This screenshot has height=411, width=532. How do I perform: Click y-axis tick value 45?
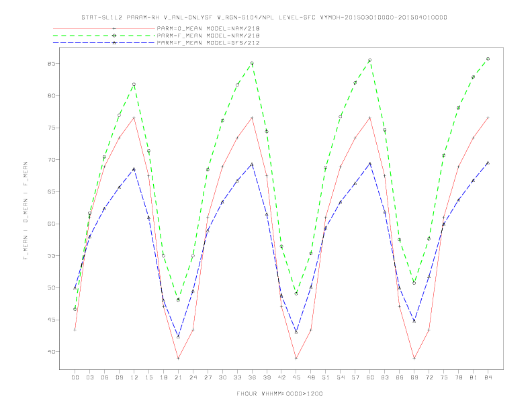[52, 320]
